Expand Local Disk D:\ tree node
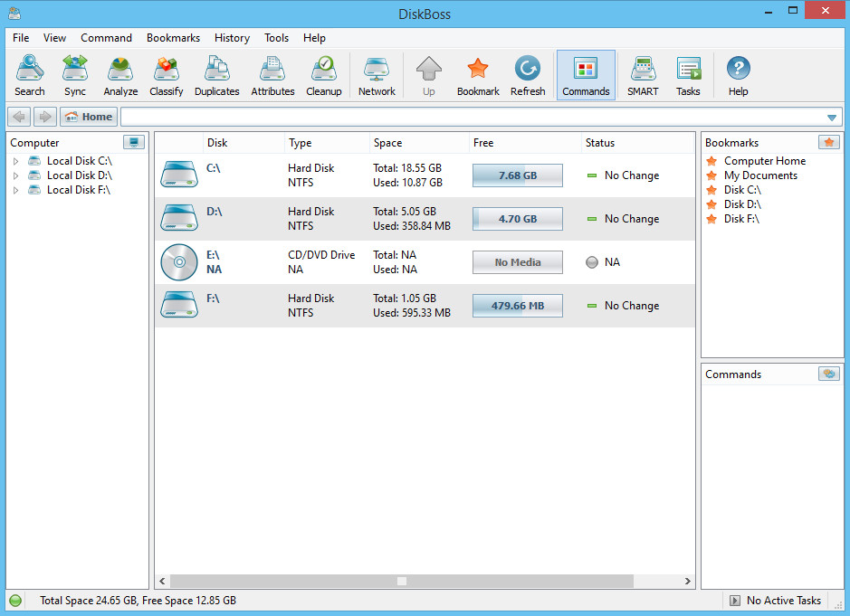This screenshot has width=850, height=616. pos(15,175)
